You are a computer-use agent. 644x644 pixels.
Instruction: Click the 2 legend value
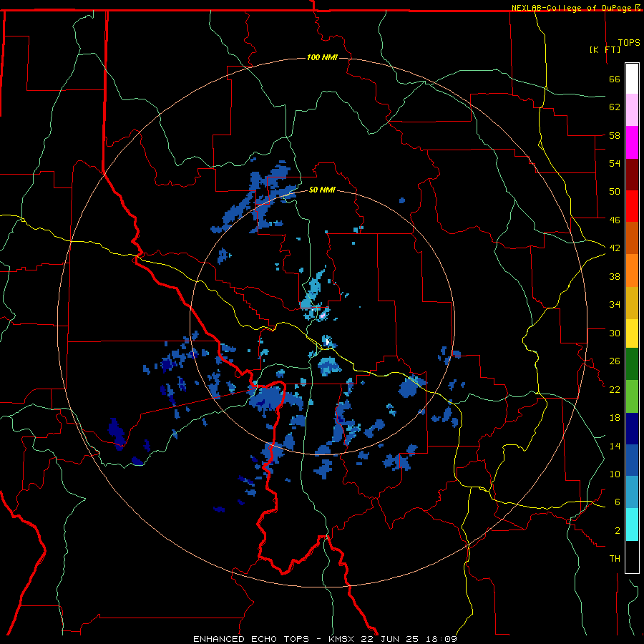tap(618, 530)
